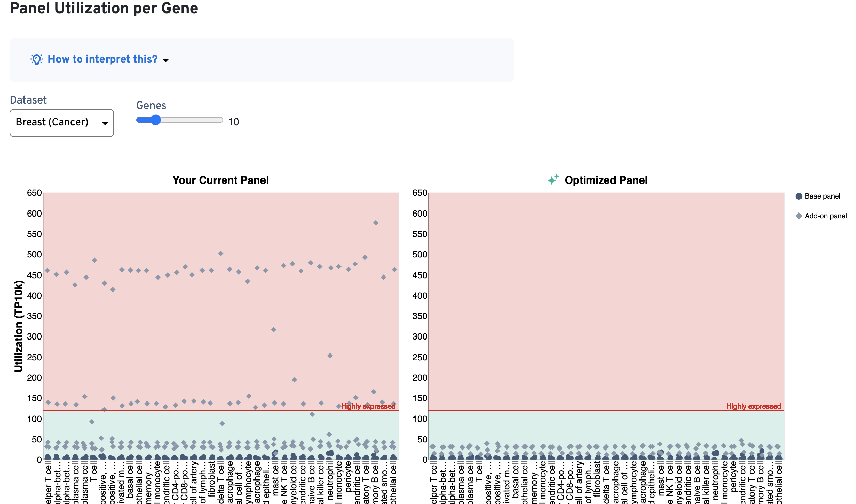Click the 650 tick on Optimized Panel axis
Screen dimensions: 856x504
pos(419,193)
